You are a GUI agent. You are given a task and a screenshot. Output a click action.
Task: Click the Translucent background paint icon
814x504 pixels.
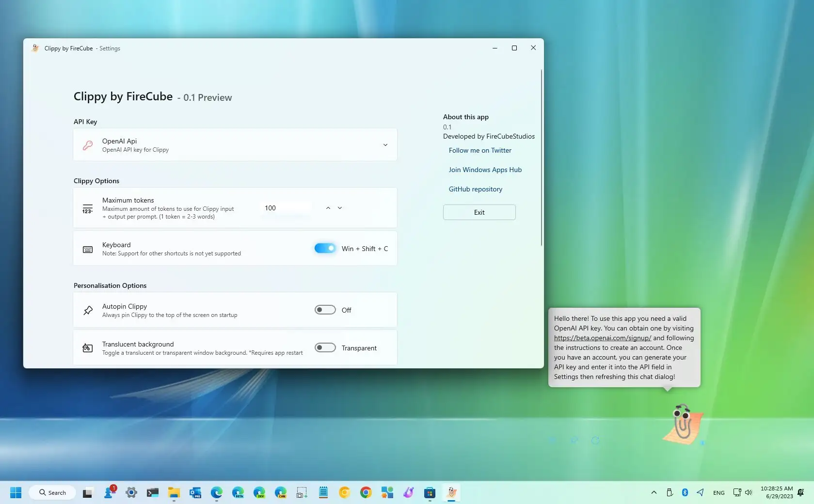pyautogui.click(x=87, y=347)
